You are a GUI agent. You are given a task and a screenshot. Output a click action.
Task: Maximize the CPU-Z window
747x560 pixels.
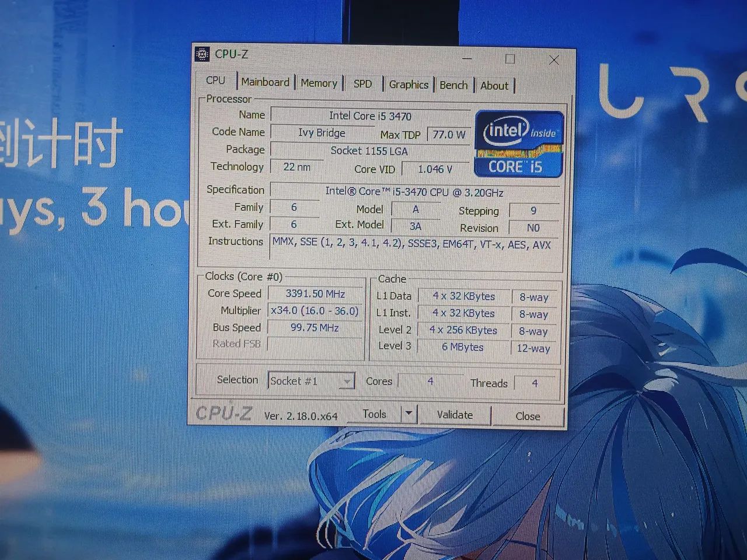pyautogui.click(x=510, y=59)
